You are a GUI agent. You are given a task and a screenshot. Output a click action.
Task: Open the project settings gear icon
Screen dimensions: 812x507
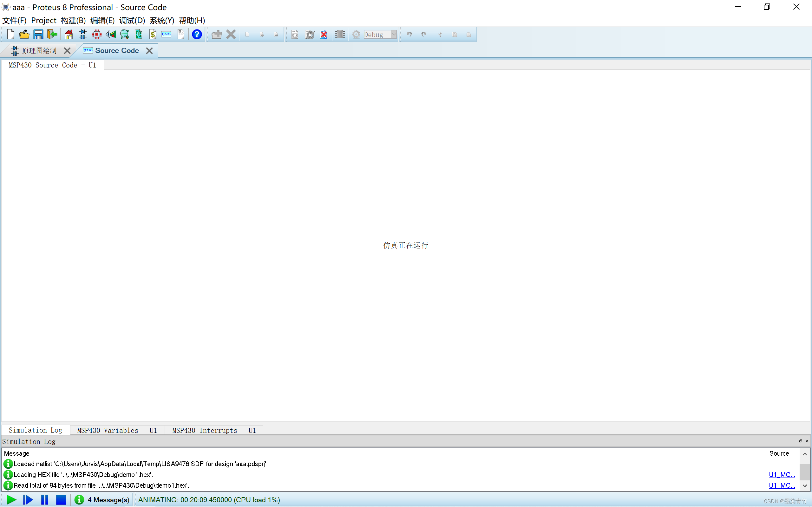point(356,34)
